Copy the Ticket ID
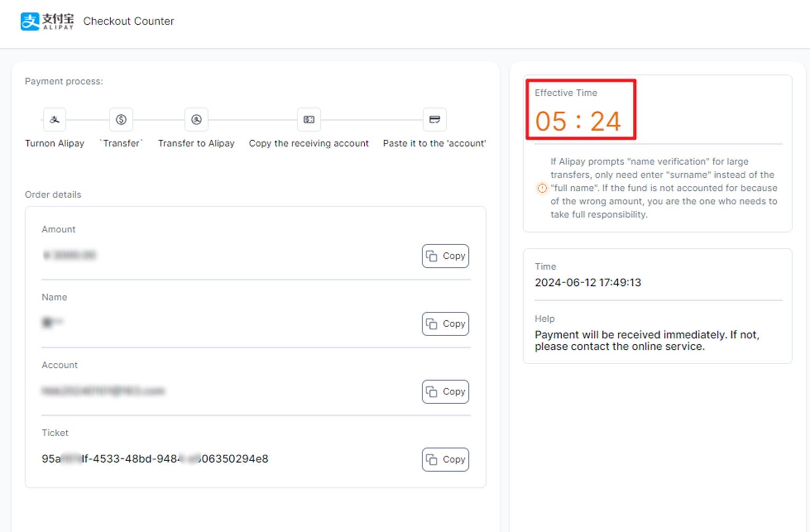This screenshot has width=810, height=532. [445, 459]
